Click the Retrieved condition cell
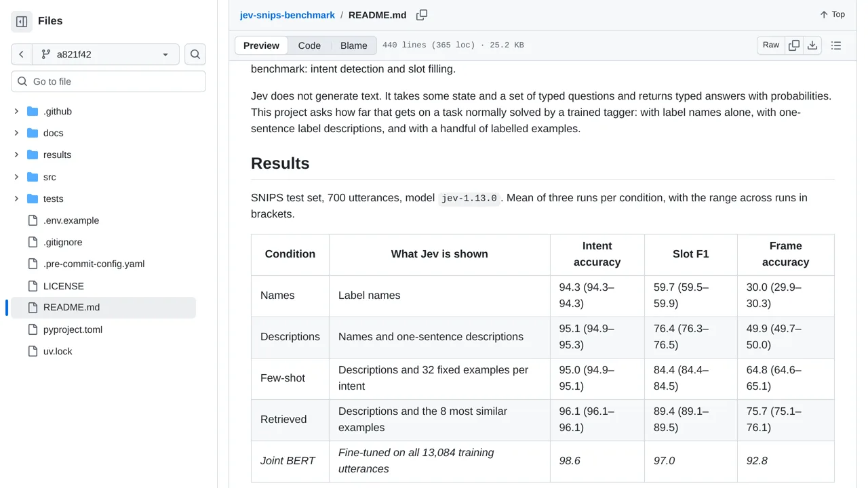The width and height of the screenshot is (868, 488). click(x=290, y=420)
